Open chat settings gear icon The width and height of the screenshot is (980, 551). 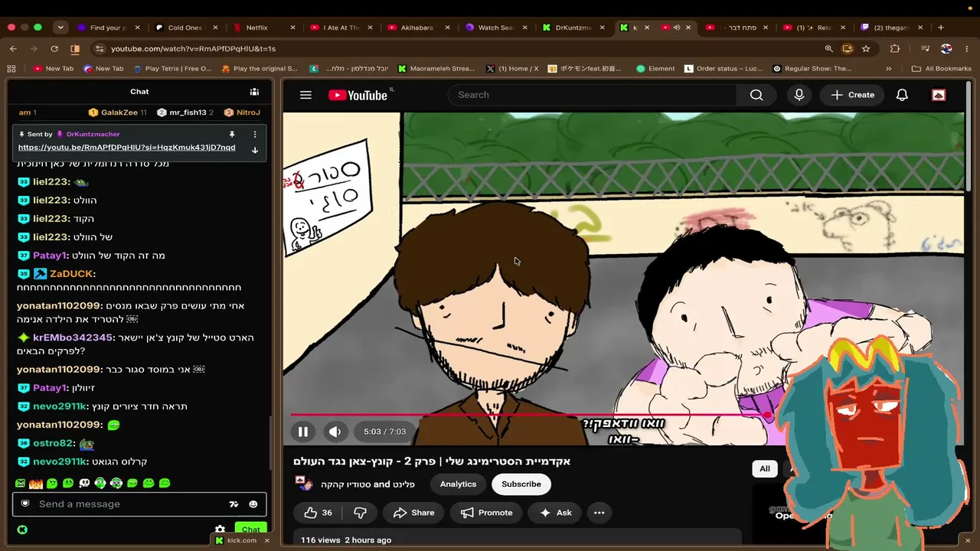point(220,530)
